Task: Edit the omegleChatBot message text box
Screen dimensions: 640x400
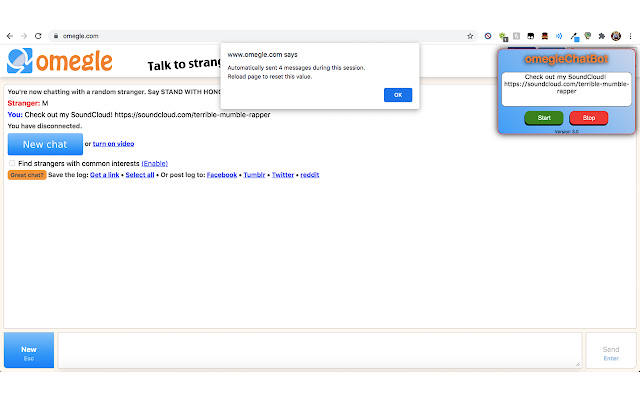Action: (x=567, y=89)
